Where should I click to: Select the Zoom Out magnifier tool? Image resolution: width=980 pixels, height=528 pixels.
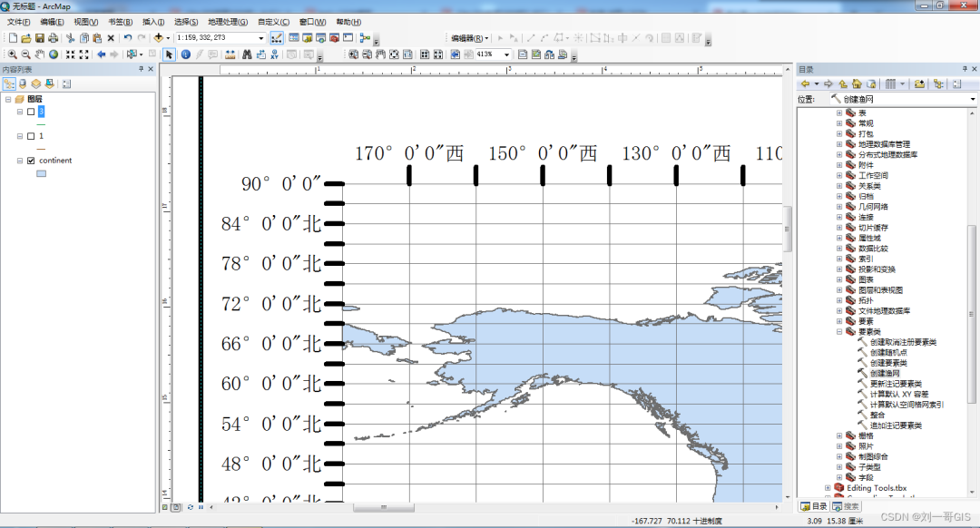pyautogui.click(x=25, y=54)
